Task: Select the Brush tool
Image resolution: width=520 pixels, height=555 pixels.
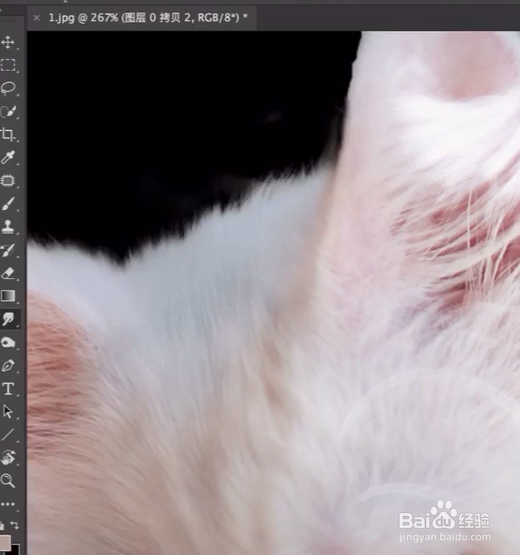Action: (8, 204)
